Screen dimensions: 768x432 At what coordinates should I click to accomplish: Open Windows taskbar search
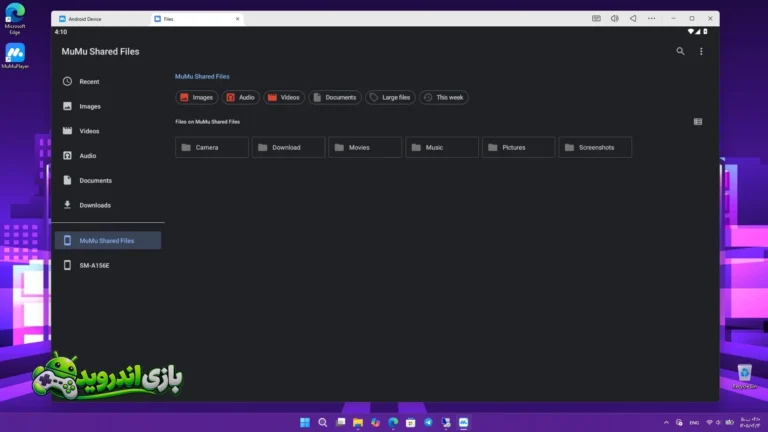(x=322, y=422)
